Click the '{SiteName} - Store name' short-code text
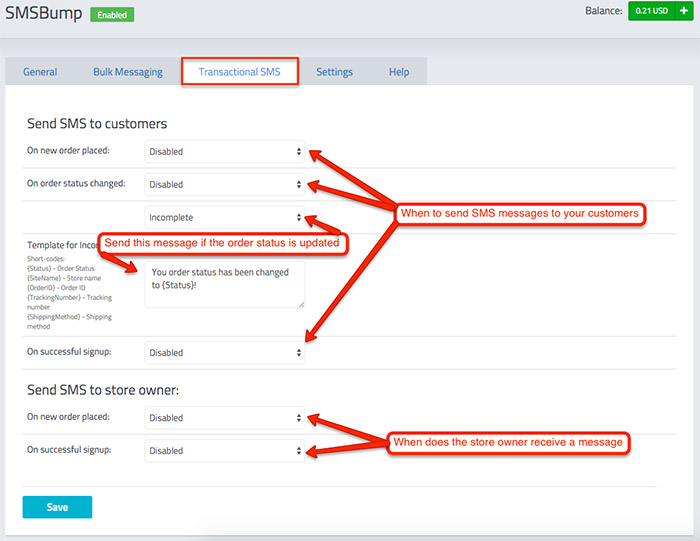Viewport: 700px width, 541px height. [64, 278]
